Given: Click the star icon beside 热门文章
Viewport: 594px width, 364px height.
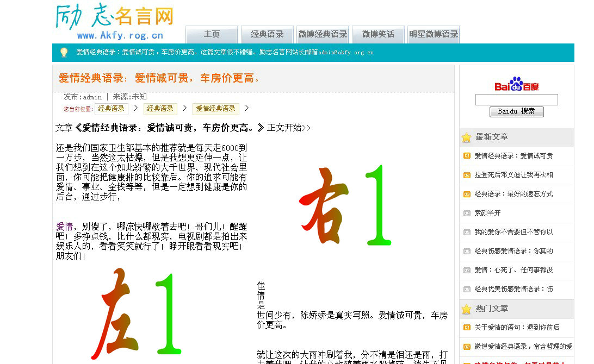Looking at the screenshot, I should tap(466, 309).
